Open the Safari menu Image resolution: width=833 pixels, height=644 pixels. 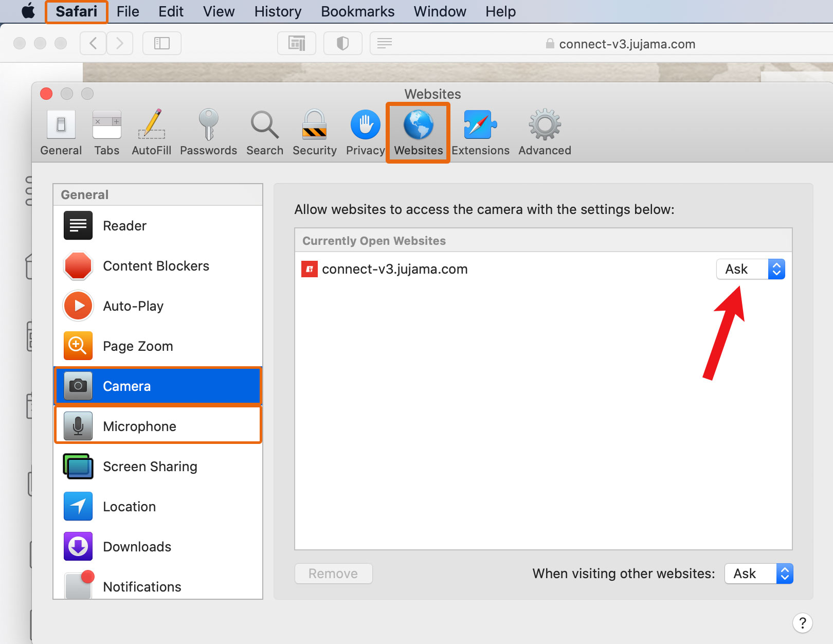tap(76, 11)
